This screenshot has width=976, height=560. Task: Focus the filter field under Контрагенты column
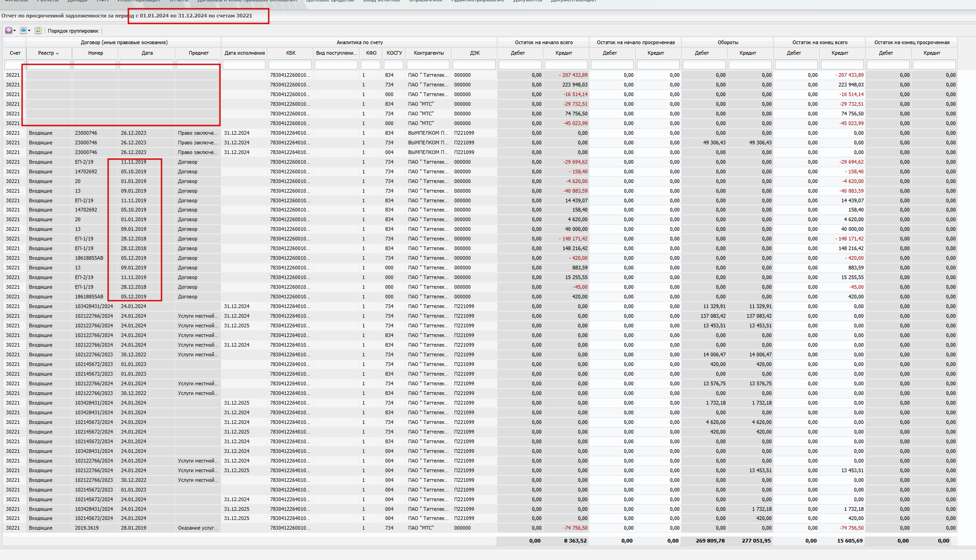pos(428,64)
